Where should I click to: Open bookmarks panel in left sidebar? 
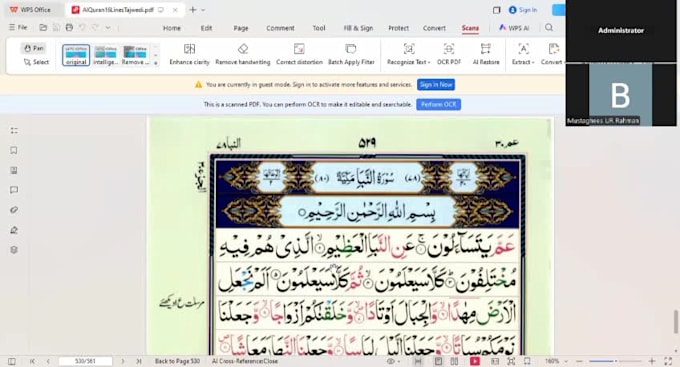[14, 151]
